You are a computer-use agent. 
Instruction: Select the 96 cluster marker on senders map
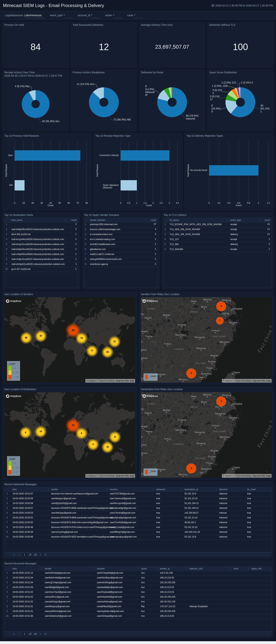(73, 330)
